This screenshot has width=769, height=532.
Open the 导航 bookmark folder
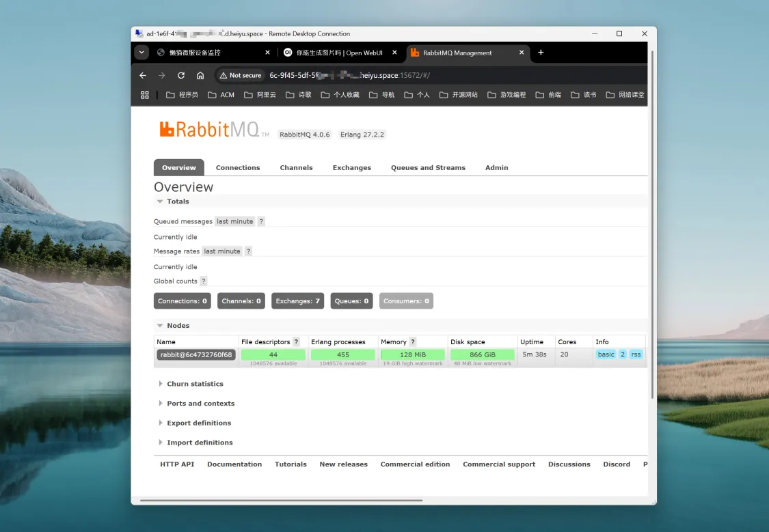pyautogui.click(x=381, y=95)
